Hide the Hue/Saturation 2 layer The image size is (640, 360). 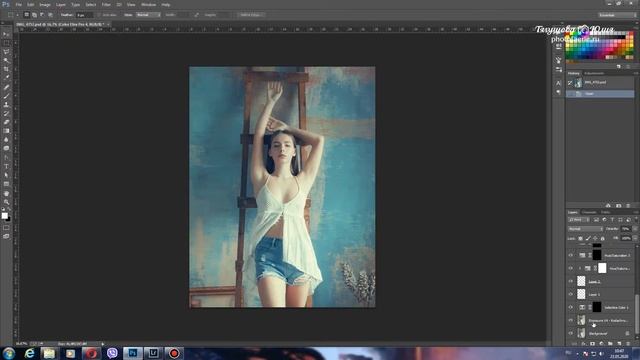pyautogui.click(x=571, y=255)
